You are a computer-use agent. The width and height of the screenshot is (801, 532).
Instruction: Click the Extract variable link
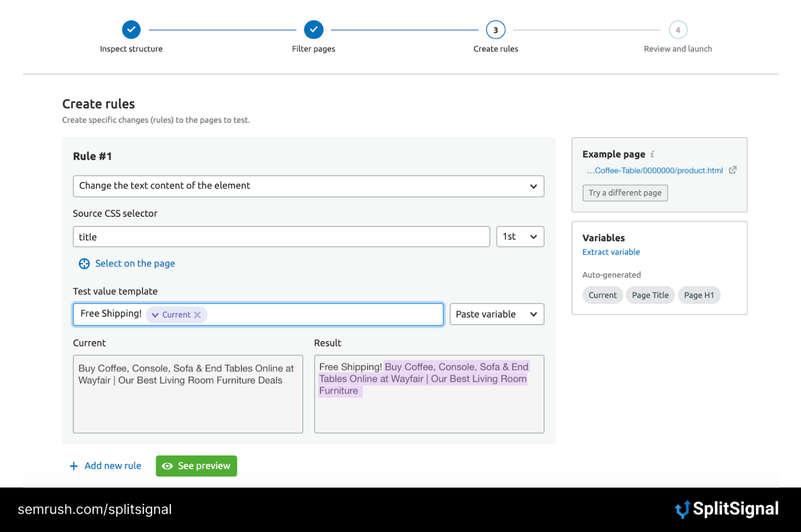[611, 252]
